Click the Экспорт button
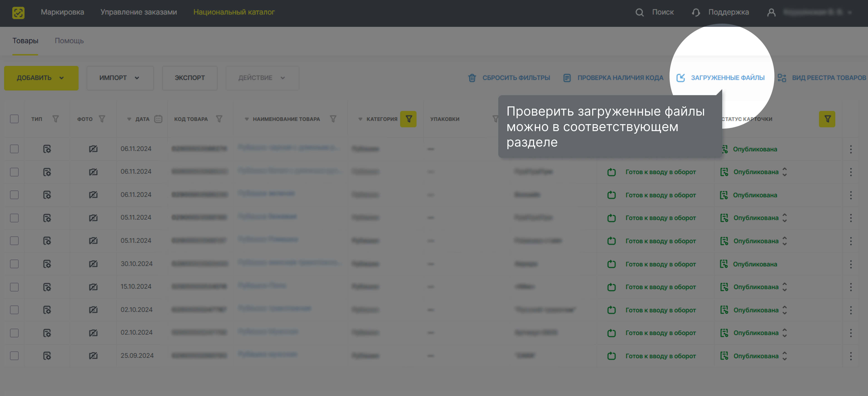This screenshot has height=396, width=868. coord(189,78)
